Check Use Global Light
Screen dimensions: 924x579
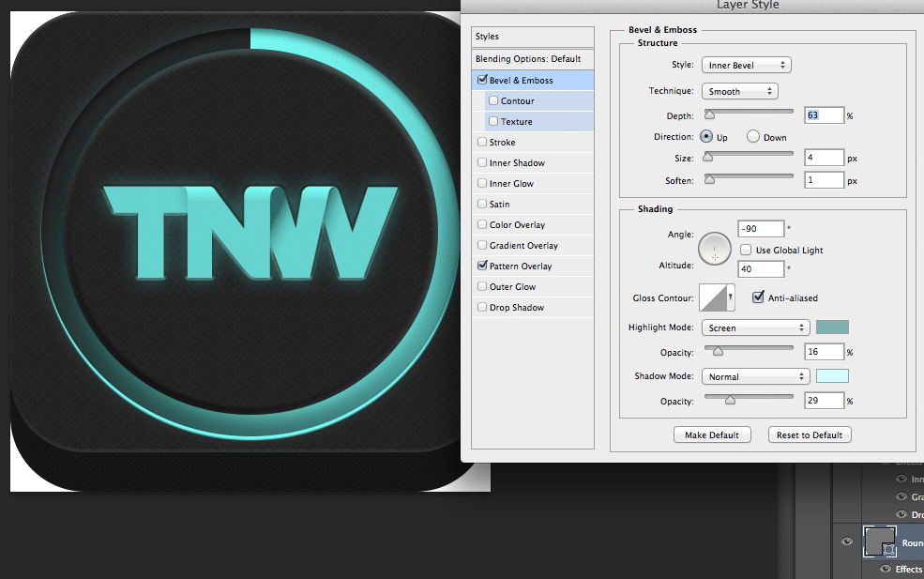point(746,250)
